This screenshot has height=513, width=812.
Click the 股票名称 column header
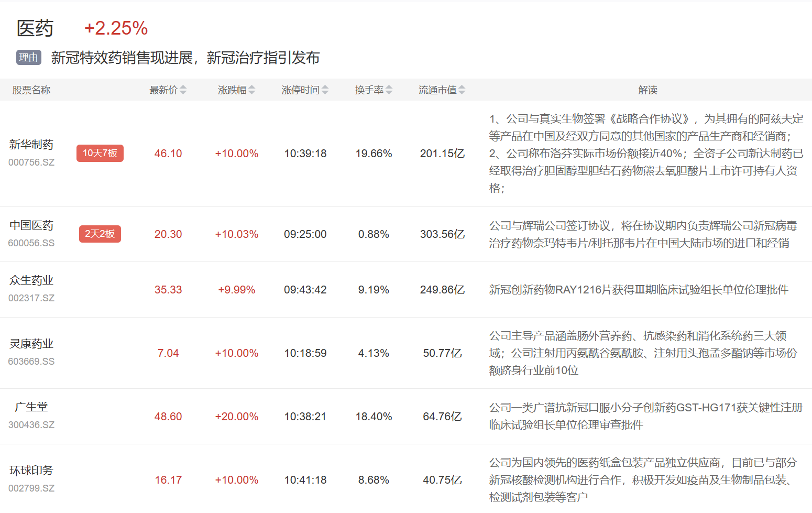click(31, 90)
